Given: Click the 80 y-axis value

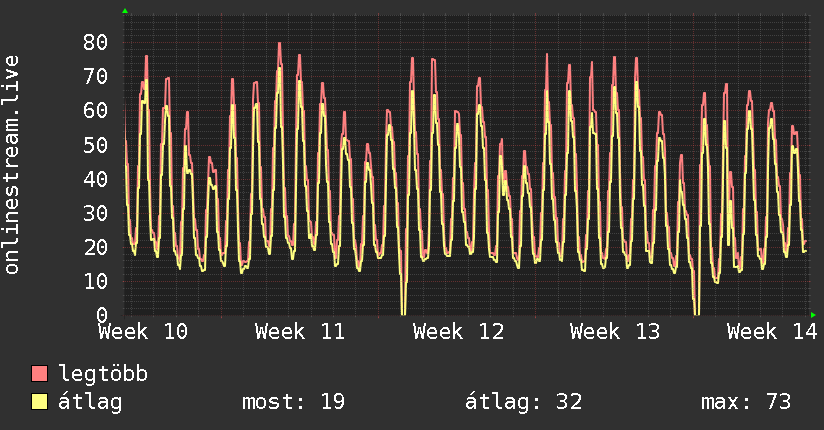Looking at the screenshot, I should tap(95, 43).
